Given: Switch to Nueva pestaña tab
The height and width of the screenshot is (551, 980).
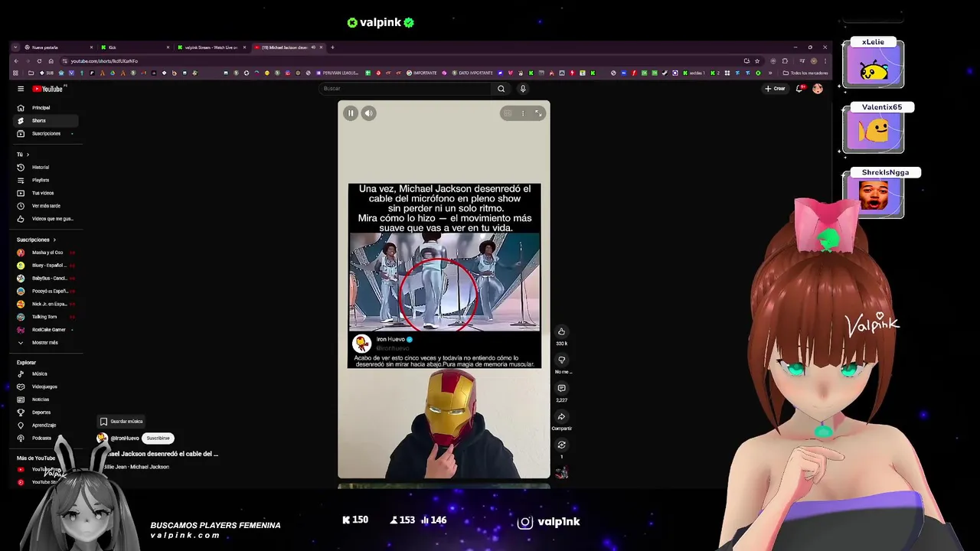Looking at the screenshot, I should click(x=57, y=47).
